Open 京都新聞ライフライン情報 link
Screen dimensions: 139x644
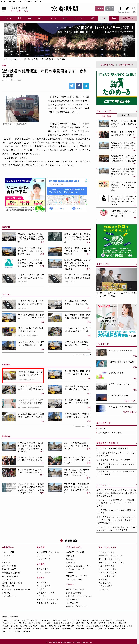click(110, 432)
